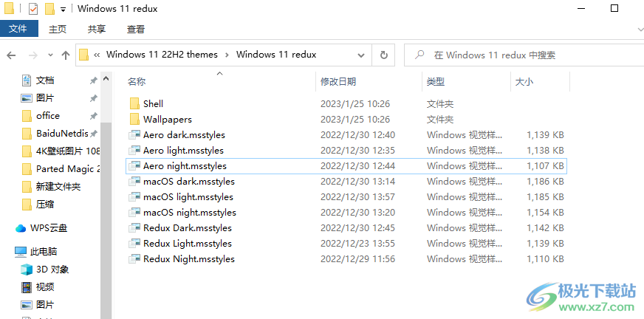The height and width of the screenshot is (319, 644).
Task: Switch to the 查看 ribbon tab
Action: (x=136, y=29)
